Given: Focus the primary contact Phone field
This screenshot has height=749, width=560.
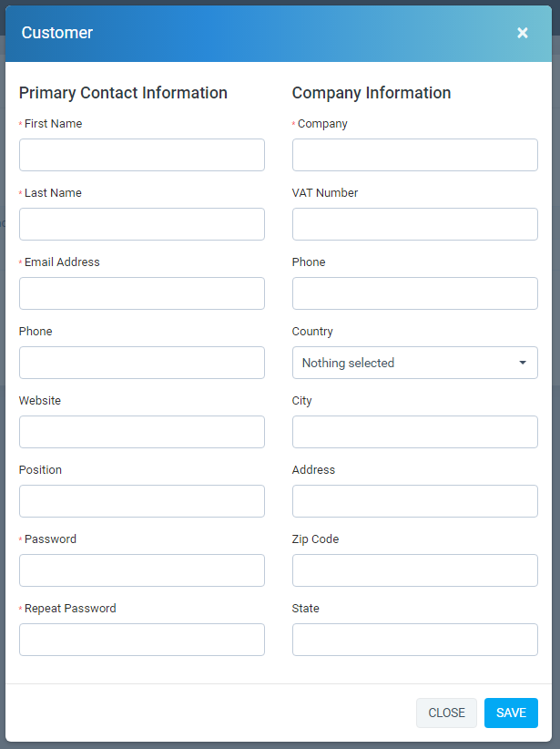Looking at the screenshot, I should (142, 363).
